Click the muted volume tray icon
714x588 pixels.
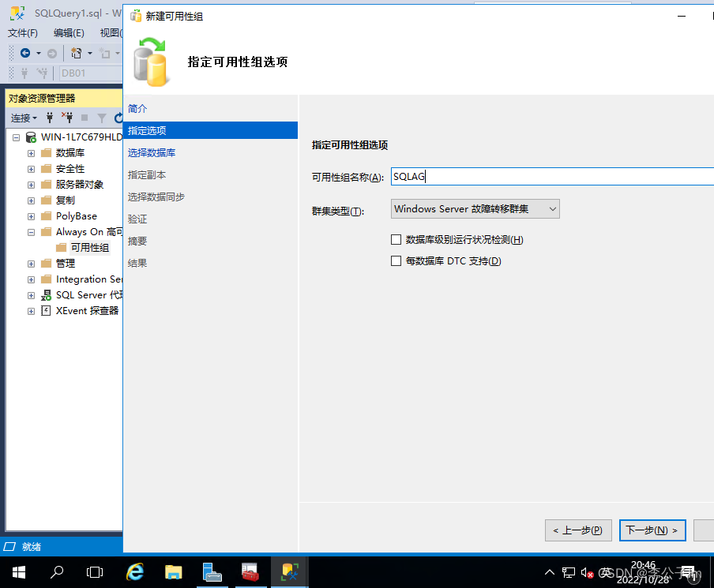587,572
